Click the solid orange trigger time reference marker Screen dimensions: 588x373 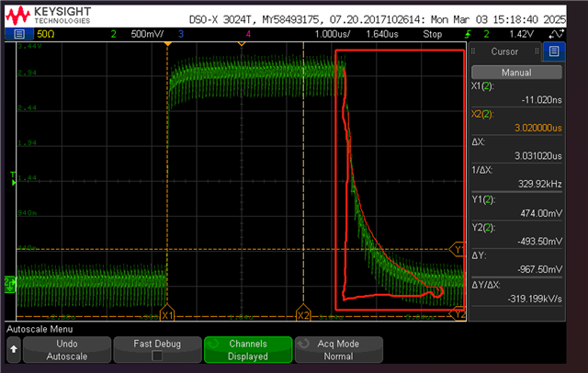click(167, 44)
